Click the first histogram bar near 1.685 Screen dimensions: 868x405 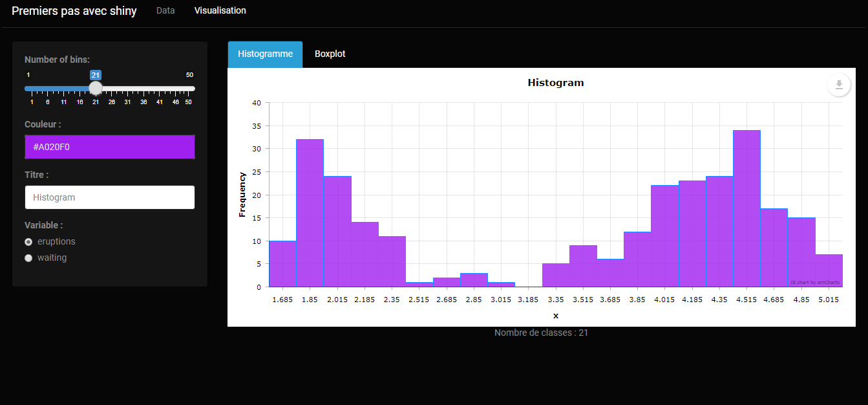tap(282, 262)
